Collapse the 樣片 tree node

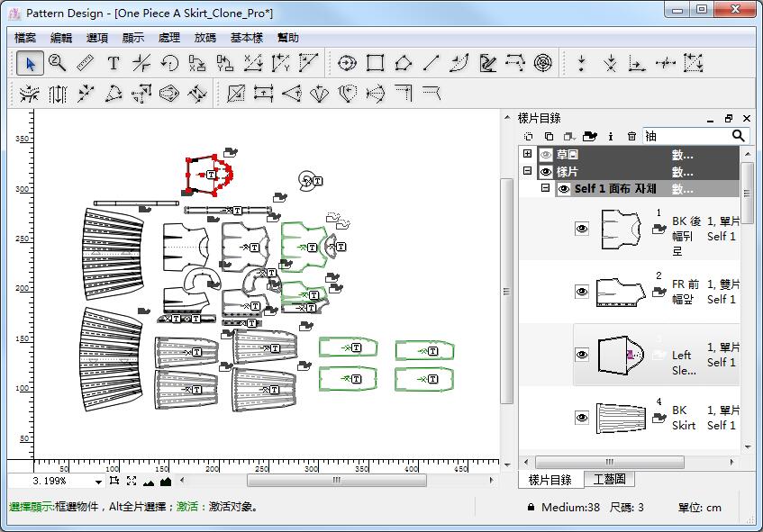[x=527, y=171]
